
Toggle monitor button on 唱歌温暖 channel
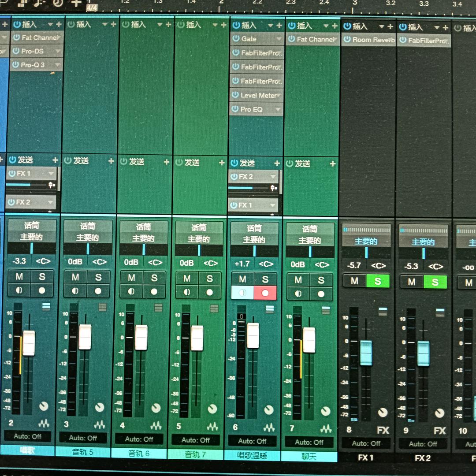click(x=242, y=293)
